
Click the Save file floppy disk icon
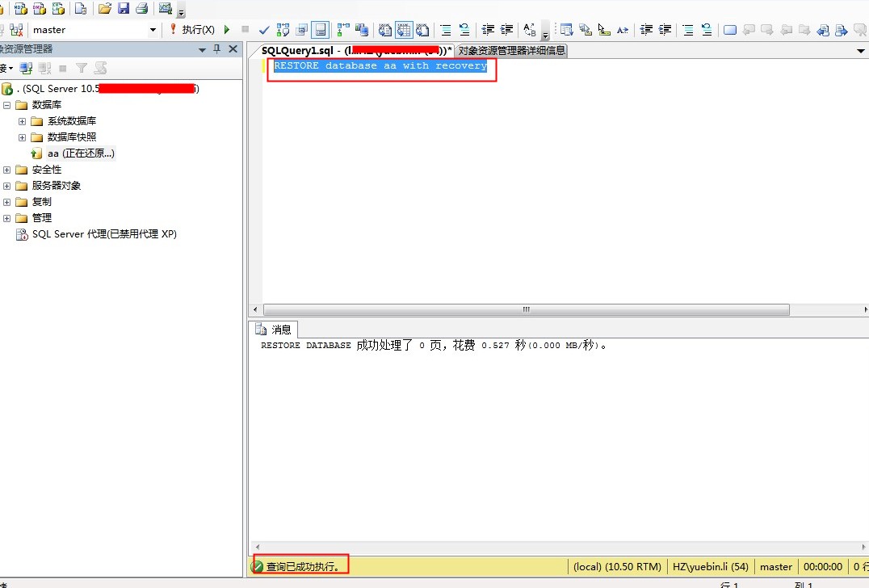click(x=123, y=9)
